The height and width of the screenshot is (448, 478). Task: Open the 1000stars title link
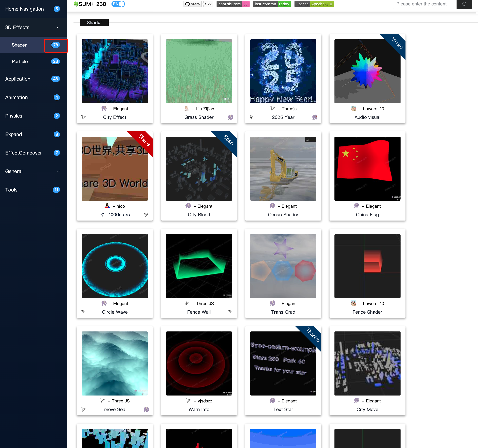[x=119, y=215]
